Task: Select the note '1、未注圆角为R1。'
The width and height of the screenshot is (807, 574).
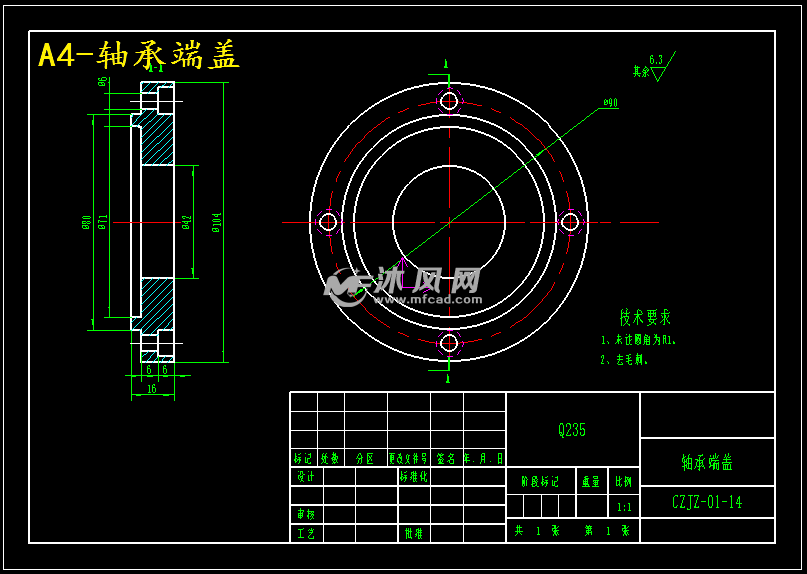Action: coord(639,340)
